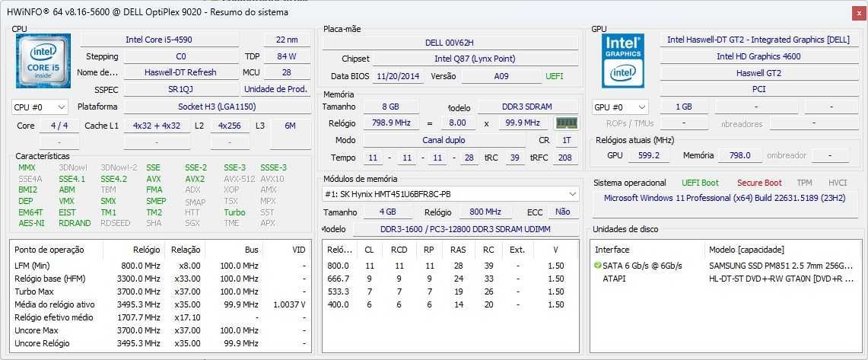The image size is (868, 360).
Task: Click the Intel Haswell-DT GT2 Integrated Graphics field
Action: pos(758,40)
